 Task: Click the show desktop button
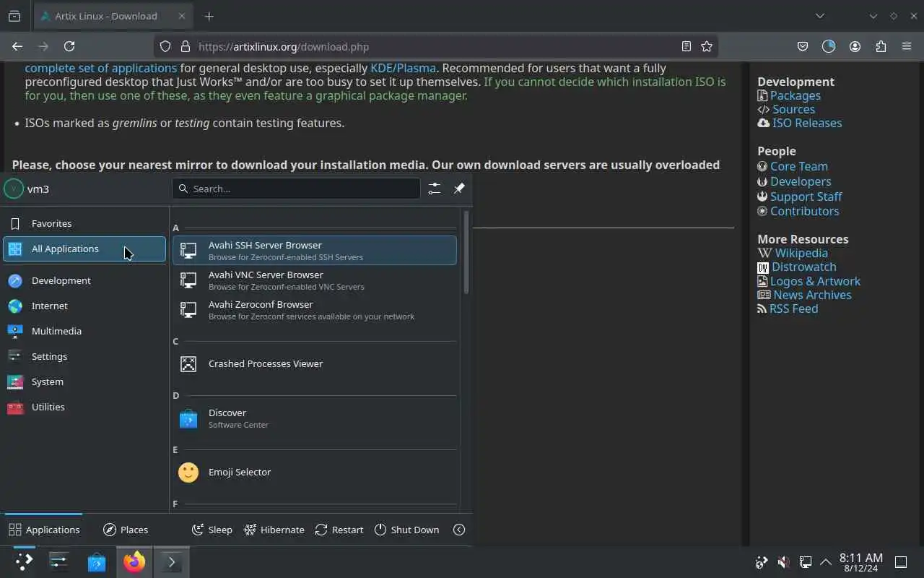[901, 562]
